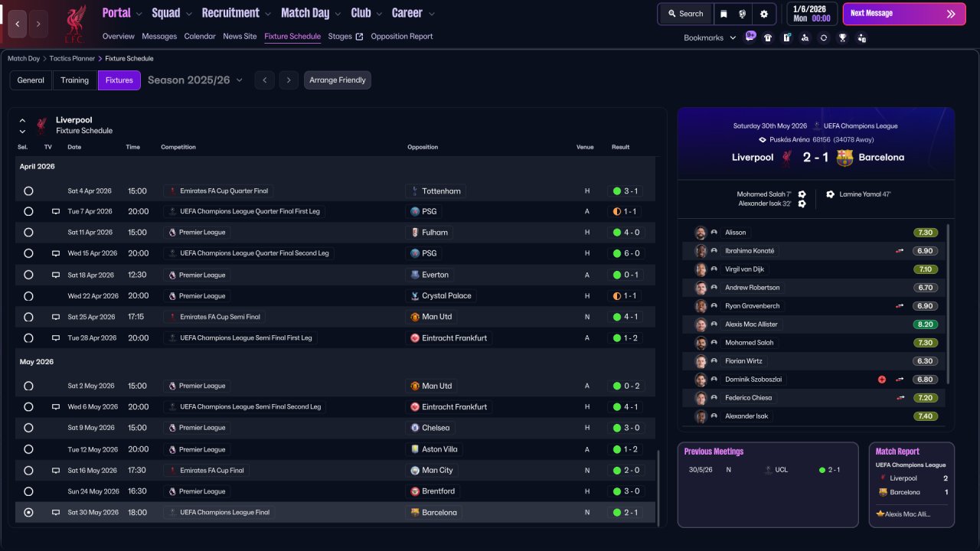Open the Recruitment dropdown menu

pyautogui.click(x=237, y=13)
